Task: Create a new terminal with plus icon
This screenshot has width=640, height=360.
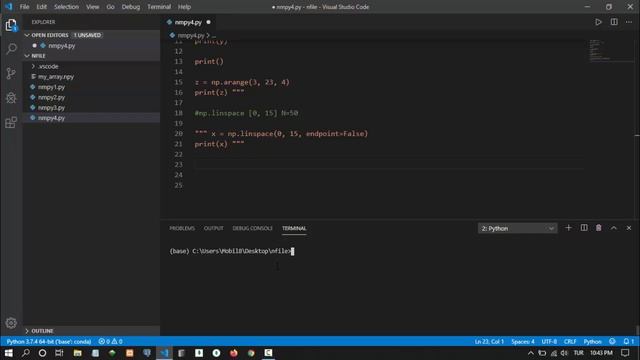Action: [x=568, y=228]
